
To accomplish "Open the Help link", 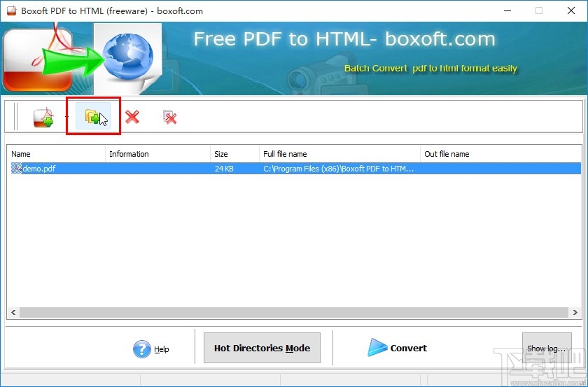I will (161, 349).
